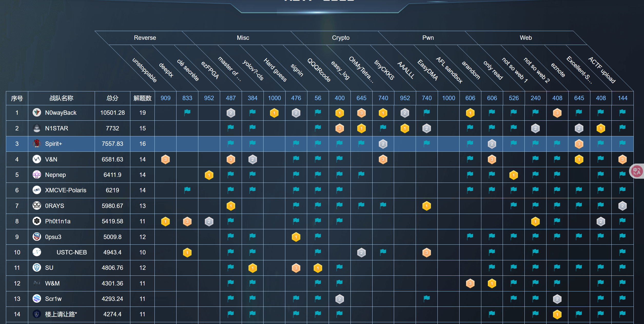Select the Web category header
The height and width of the screenshot is (324, 644).
[x=526, y=38]
